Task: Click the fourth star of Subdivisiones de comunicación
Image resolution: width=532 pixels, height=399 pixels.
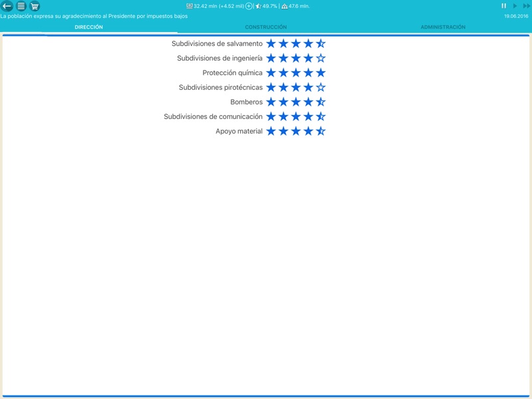Action: click(308, 116)
